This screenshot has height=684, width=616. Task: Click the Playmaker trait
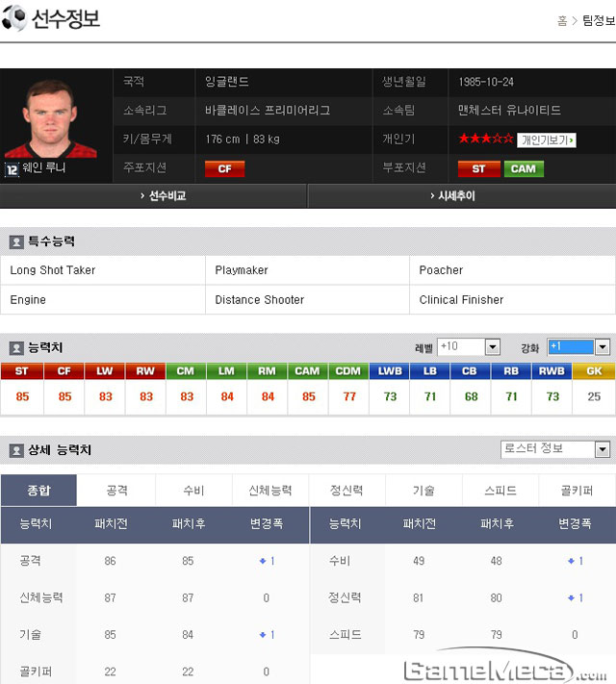pyautogui.click(x=242, y=270)
